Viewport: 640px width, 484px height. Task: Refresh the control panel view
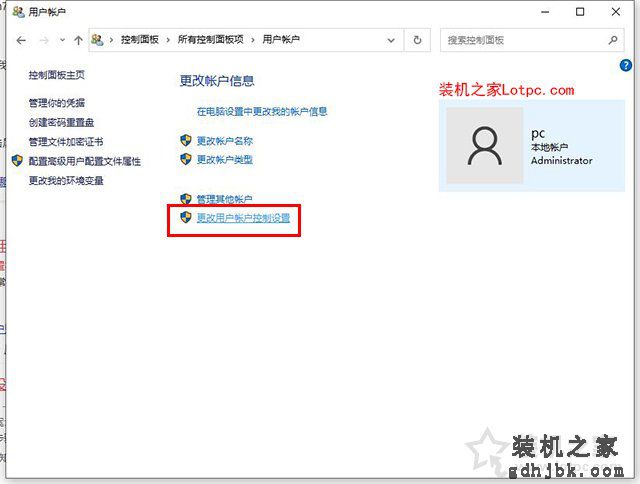click(x=417, y=40)
